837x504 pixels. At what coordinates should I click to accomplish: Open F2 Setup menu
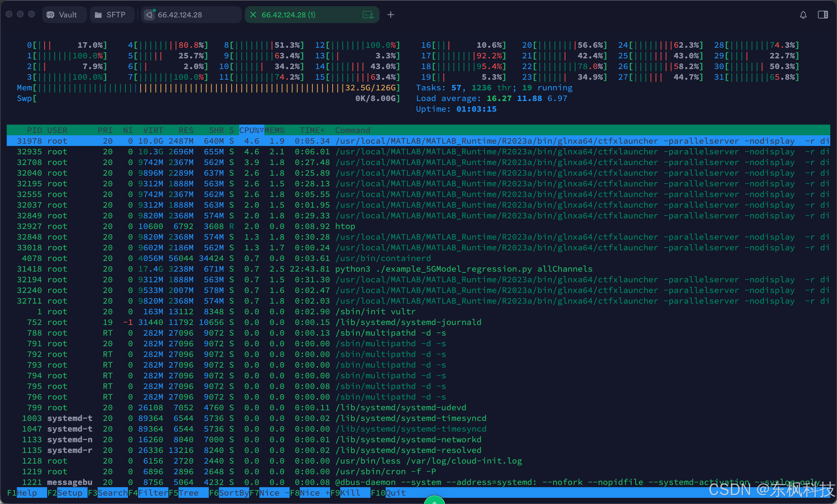[70, 493]
